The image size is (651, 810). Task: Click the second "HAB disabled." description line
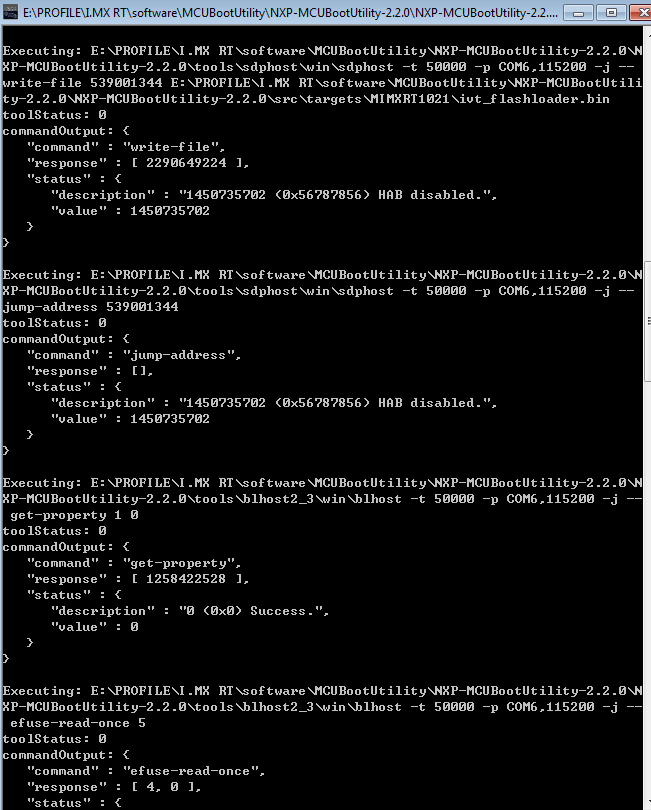point(274,403)
